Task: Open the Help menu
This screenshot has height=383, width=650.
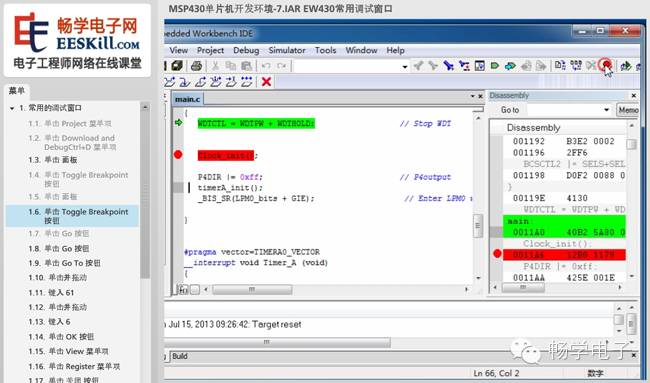Action: [x=395, y=50]
